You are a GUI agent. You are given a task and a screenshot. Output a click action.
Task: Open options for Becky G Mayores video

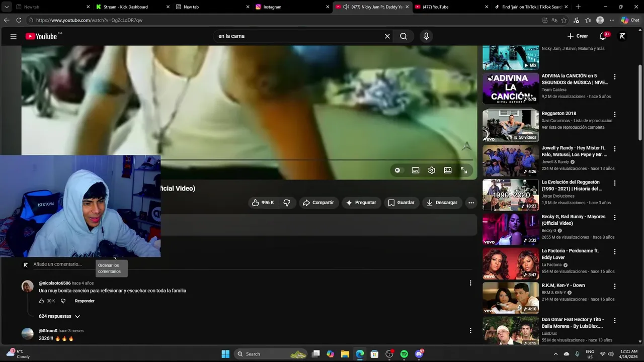point(614,218)
